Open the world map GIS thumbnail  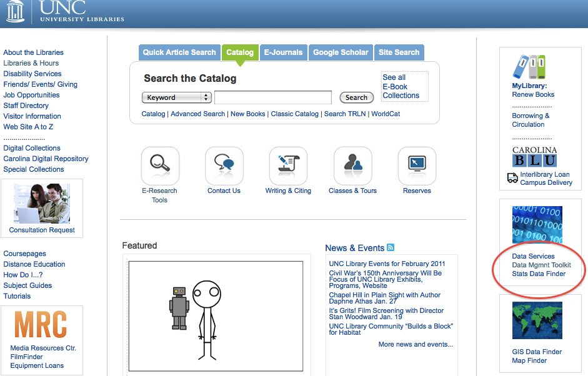tap(537, 320)
